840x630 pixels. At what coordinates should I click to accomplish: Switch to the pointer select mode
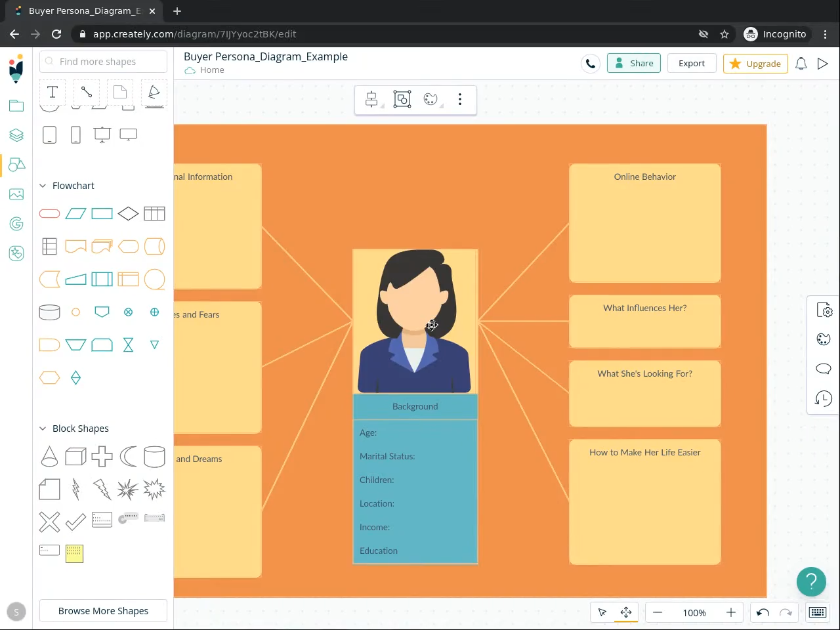tap(602, 612)
